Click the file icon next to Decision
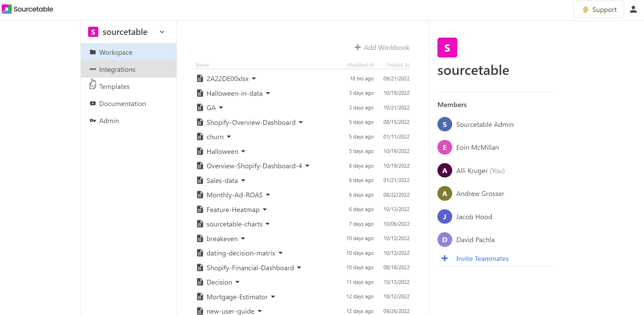 click(200, 282)
